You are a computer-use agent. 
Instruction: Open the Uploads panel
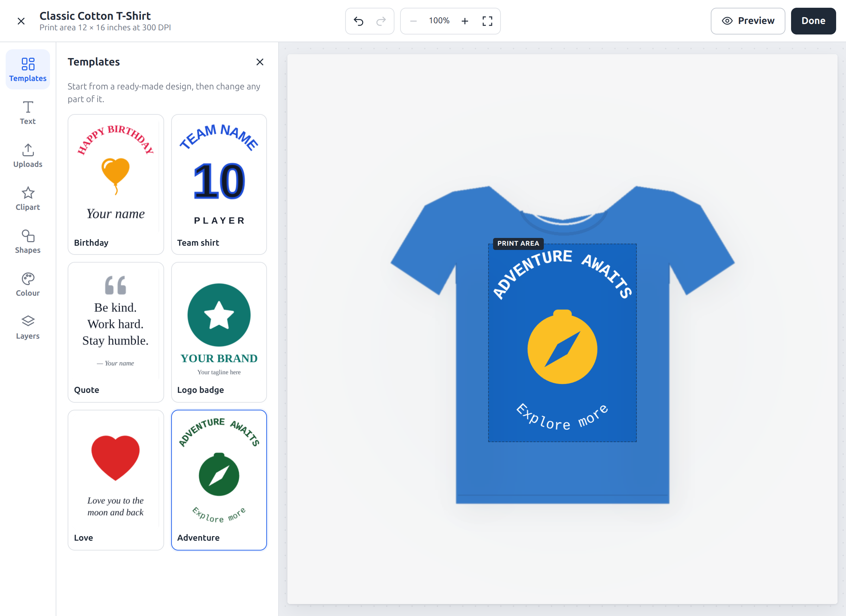coord(27,156)
